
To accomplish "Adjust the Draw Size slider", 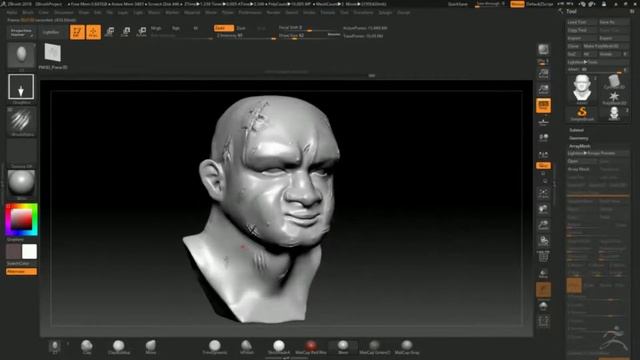I will (x=309, y=36).
